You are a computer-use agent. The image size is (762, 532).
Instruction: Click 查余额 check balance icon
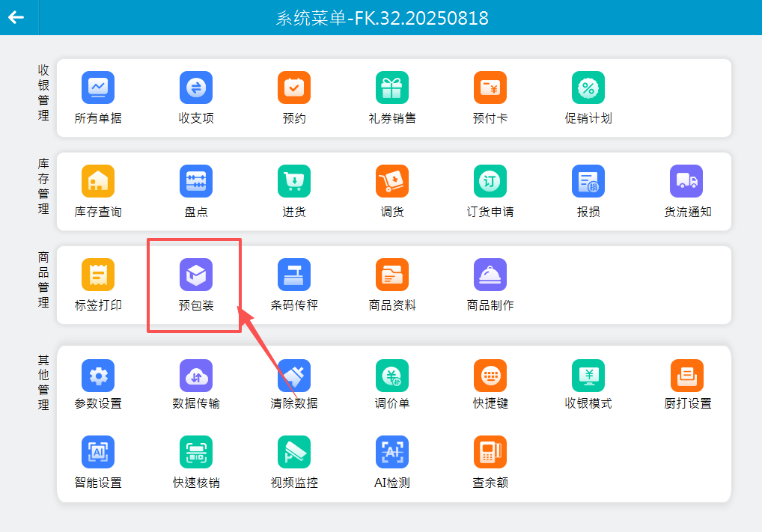click(490, 453)
